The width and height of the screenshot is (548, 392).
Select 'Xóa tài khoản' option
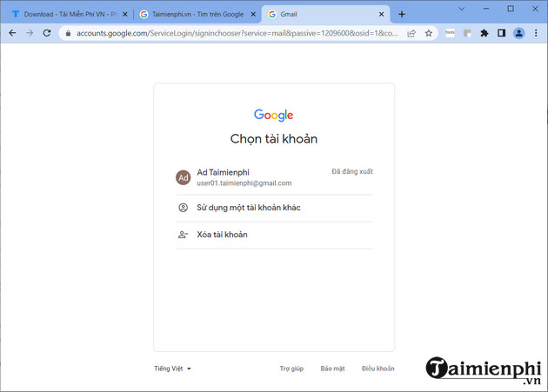274,235
